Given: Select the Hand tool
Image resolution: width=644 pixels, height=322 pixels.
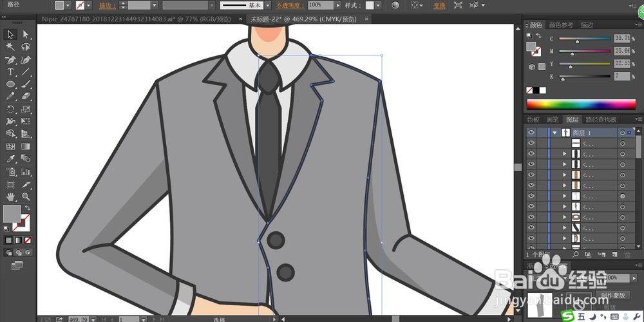Looking at the screenshot, I should pos(10,196).
